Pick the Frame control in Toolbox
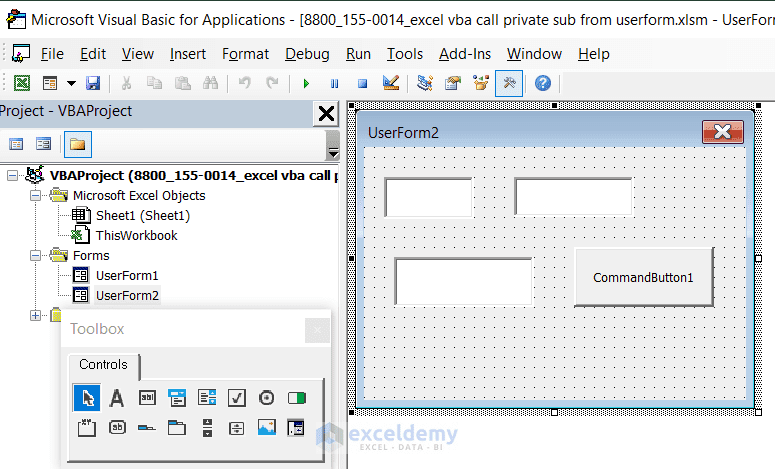The width and height of the screenshot is (775, 469). coord(87,427)
